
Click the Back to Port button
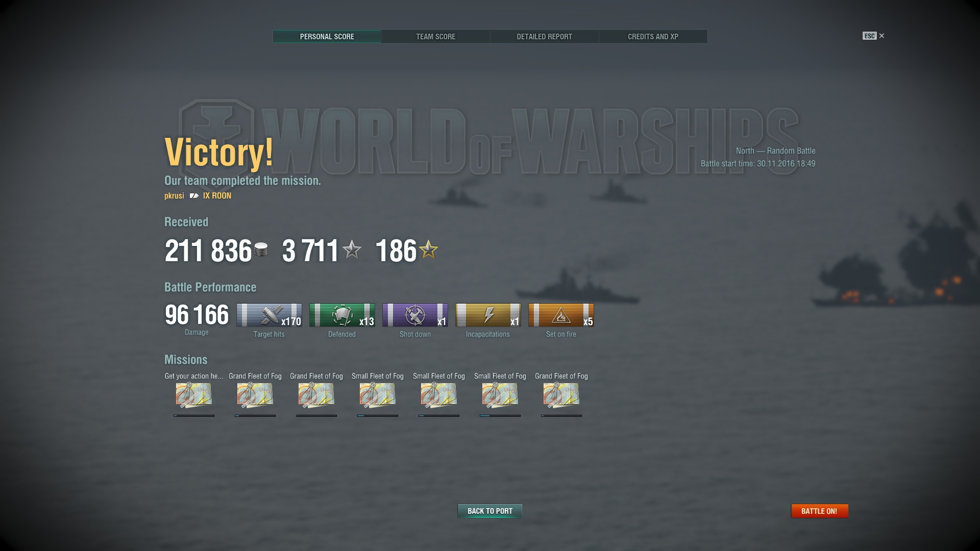pos(490,511)
